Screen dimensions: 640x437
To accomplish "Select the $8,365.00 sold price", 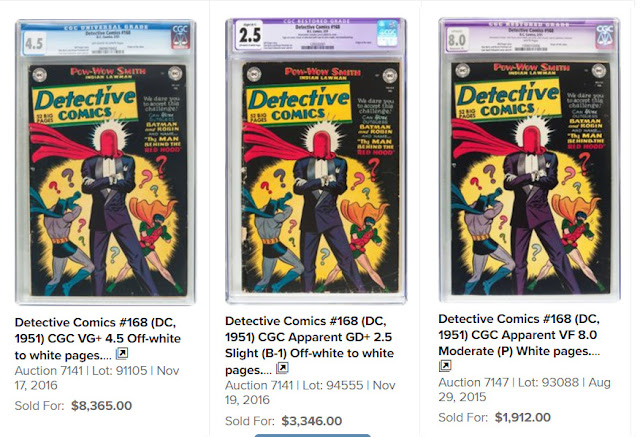I will (102, 406).
